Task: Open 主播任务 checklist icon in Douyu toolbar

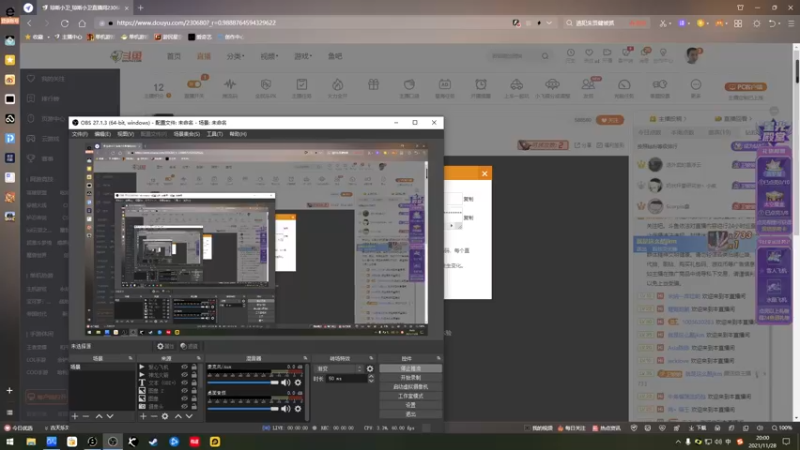Action: pos(302,88)
